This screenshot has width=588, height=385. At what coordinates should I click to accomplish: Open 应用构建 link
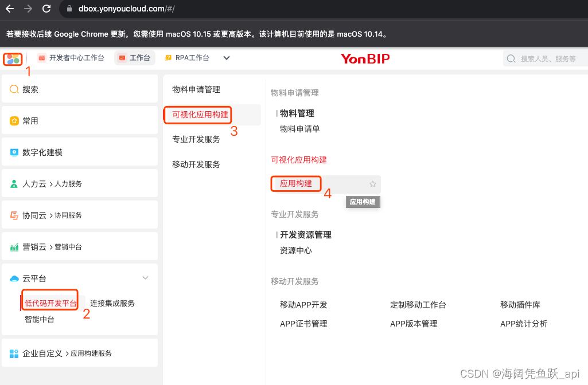(x=296, y=183)
